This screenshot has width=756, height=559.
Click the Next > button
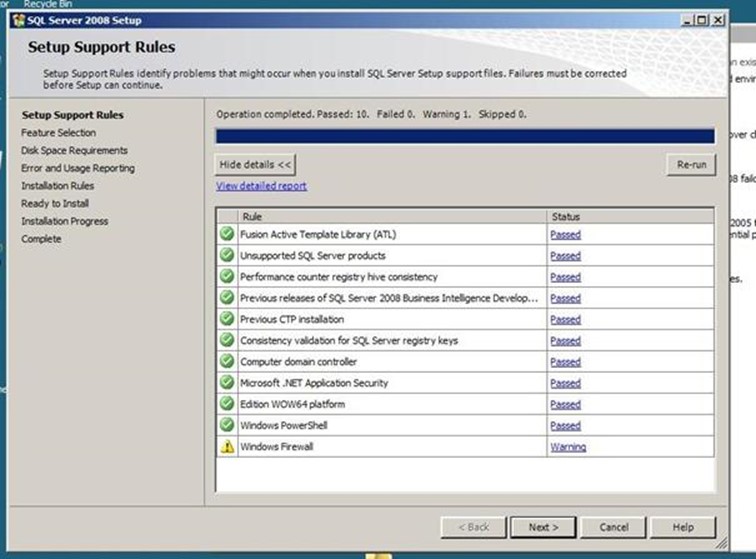[x=543, y=527]
